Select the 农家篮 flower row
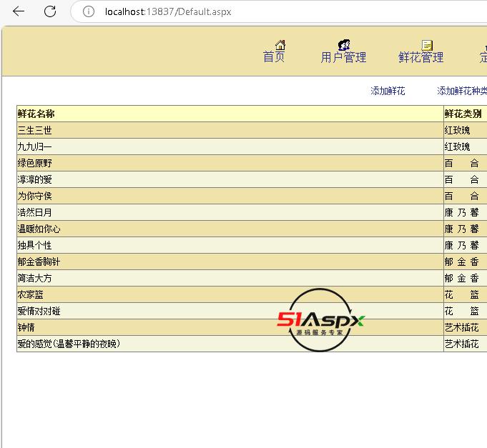Image resolution: width=487 pixels, height=448 pixels. tap(252, 294)
